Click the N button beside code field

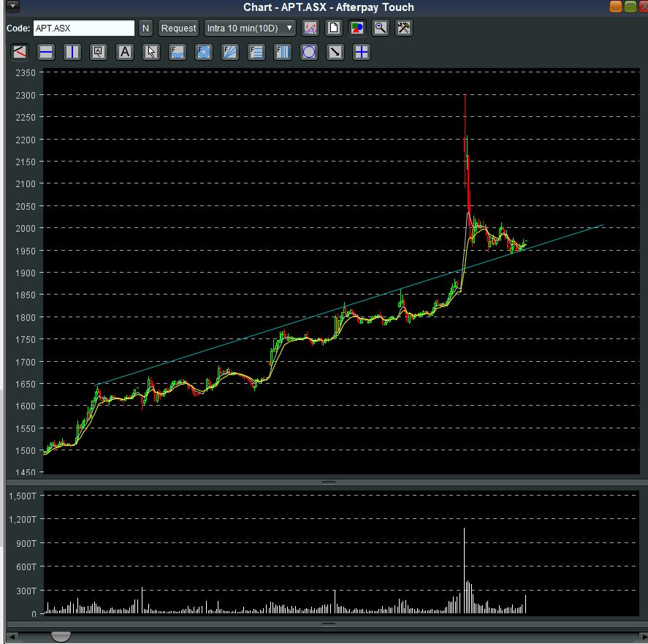[x=145, y=28]
